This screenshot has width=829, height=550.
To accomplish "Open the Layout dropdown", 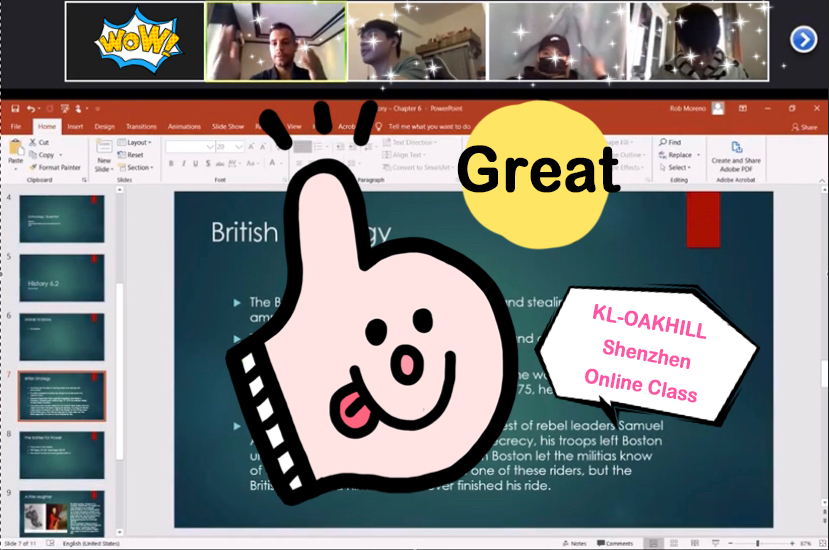I will coord(134,142).
